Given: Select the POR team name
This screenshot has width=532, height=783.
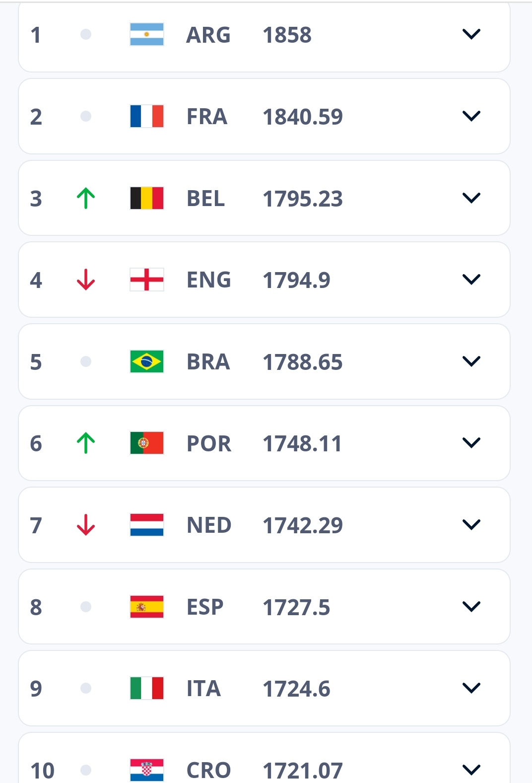Looking at the screenshot, I should point(208,443).
